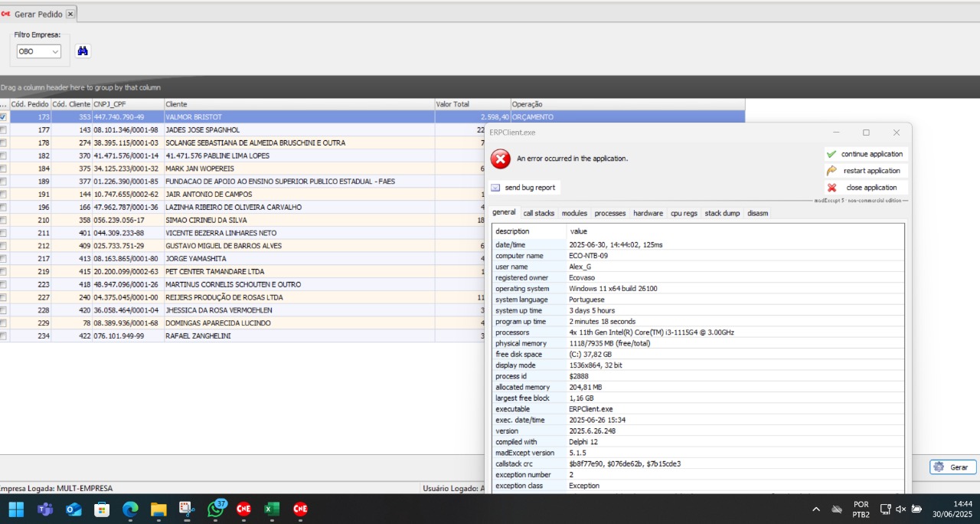The width and height of the screenshot is (980, 524).
Task: Open Excel from the taskbar
Action: 272,509
